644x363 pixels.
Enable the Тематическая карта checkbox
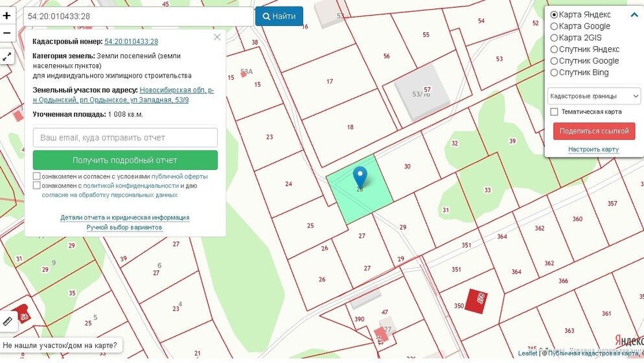(554, 112)
